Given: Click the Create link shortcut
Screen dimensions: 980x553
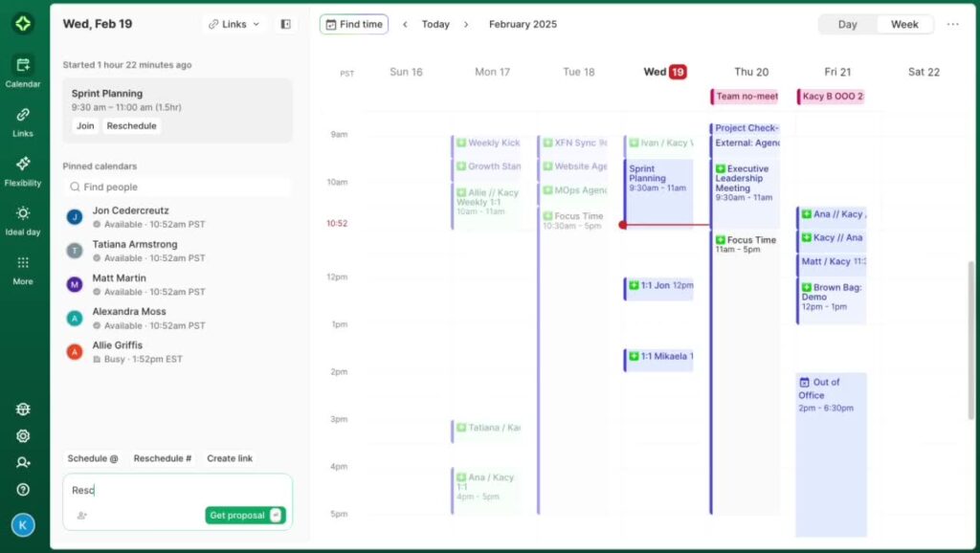Looking at the screenshot, I should click(x=230, y=458).
